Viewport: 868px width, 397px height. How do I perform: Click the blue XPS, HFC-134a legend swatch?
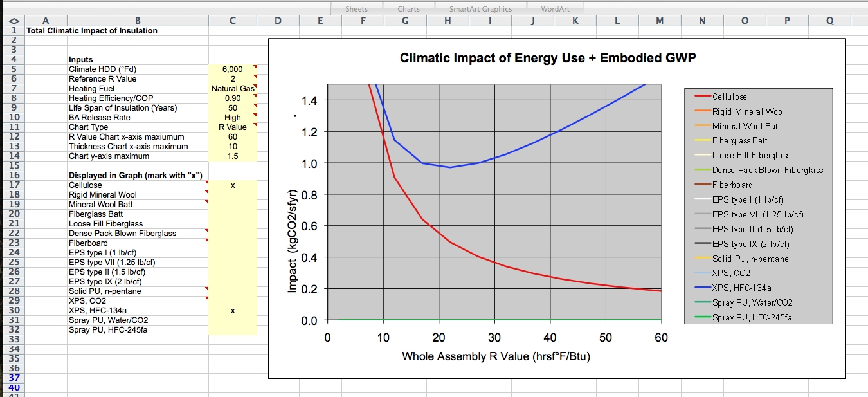[703, 288]
